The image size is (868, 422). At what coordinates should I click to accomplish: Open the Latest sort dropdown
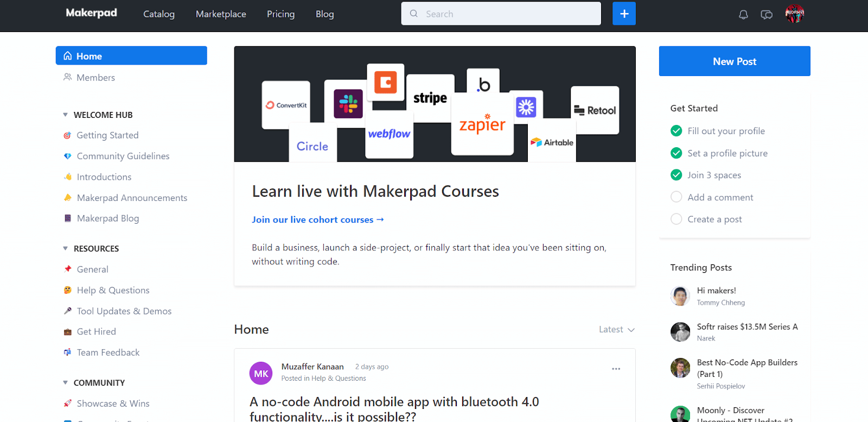coord(617,330)
